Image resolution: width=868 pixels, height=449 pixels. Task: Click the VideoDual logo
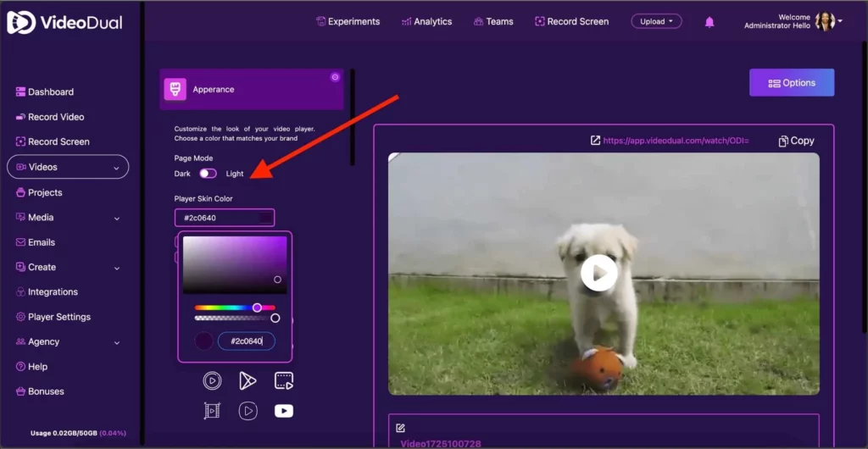pyautogui.click(x=64, y=23)
